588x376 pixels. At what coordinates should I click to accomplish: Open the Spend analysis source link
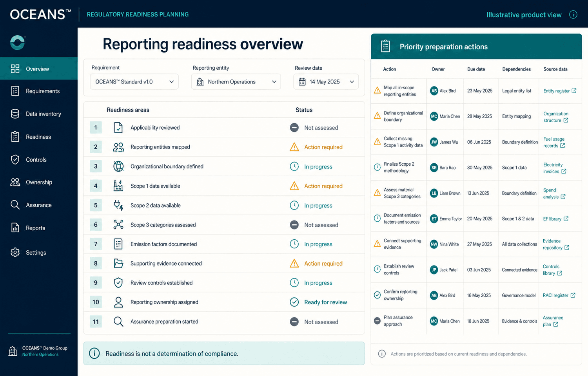[554, 193]
